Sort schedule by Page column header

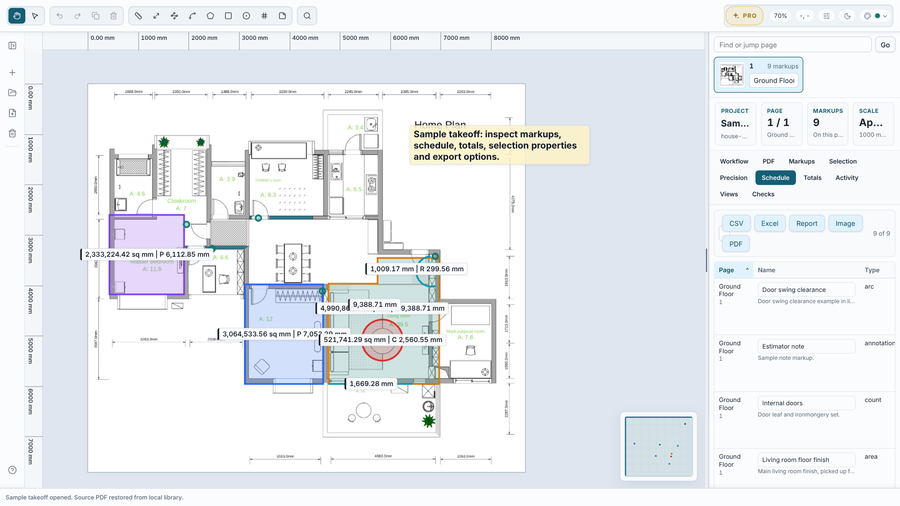click(734, 270)
